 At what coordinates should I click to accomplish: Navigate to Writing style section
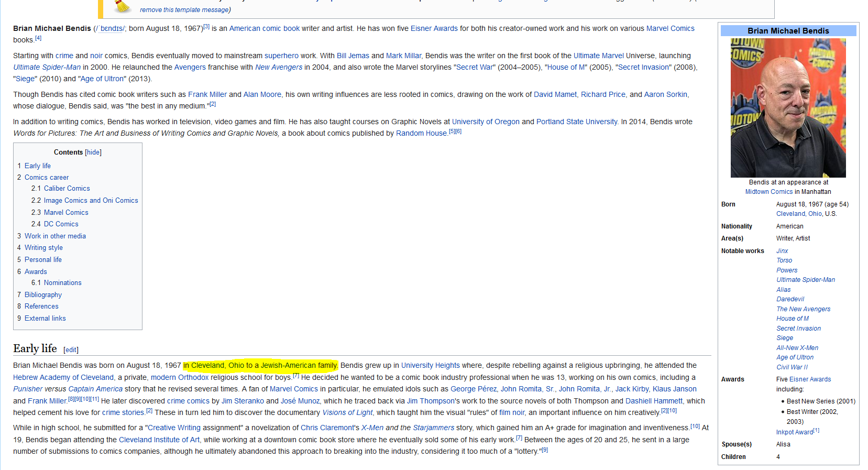coord(43,248)
